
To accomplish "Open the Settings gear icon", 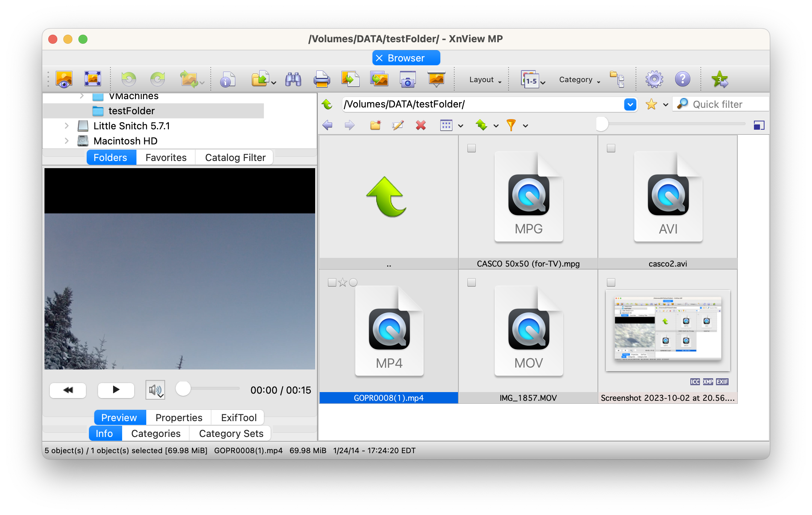I will [654, 80].
